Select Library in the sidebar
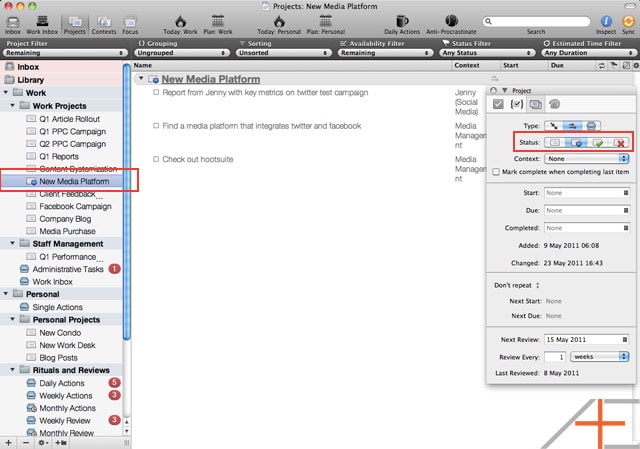Viewport: 640px width, 449px height. tap(61, 80)
